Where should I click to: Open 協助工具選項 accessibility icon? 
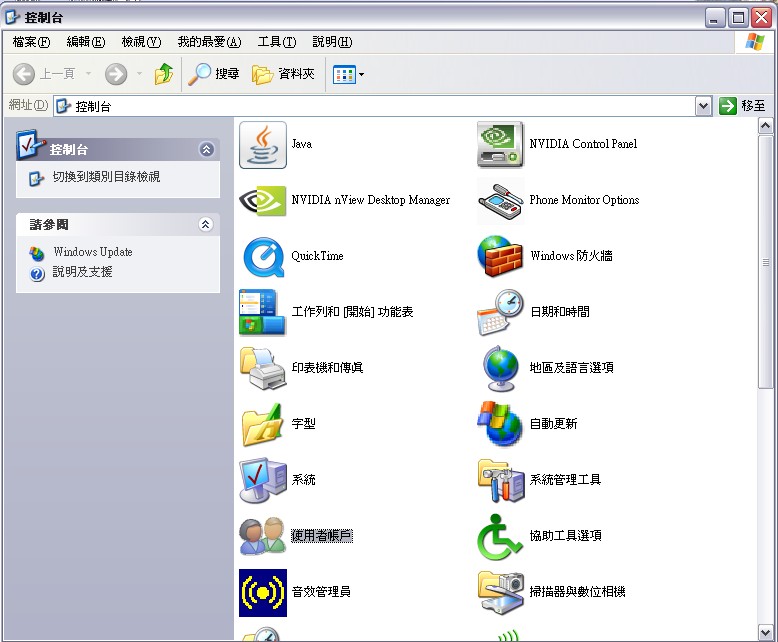(499, 536)
